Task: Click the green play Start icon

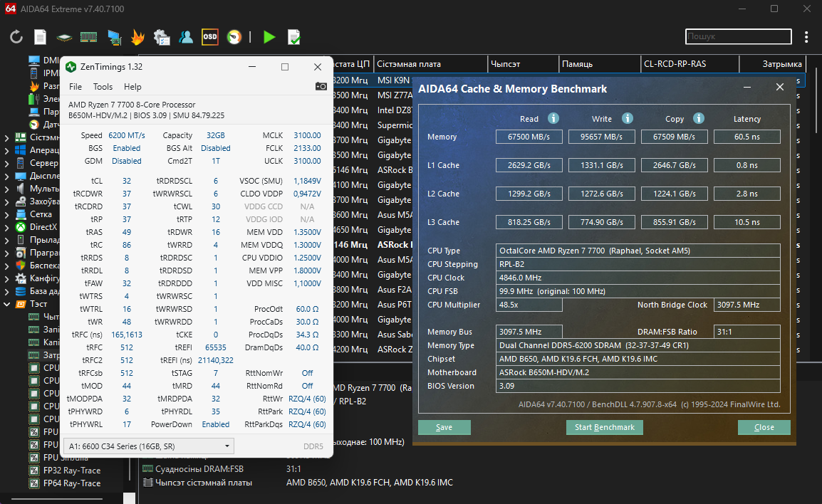Action: [269, 37]
